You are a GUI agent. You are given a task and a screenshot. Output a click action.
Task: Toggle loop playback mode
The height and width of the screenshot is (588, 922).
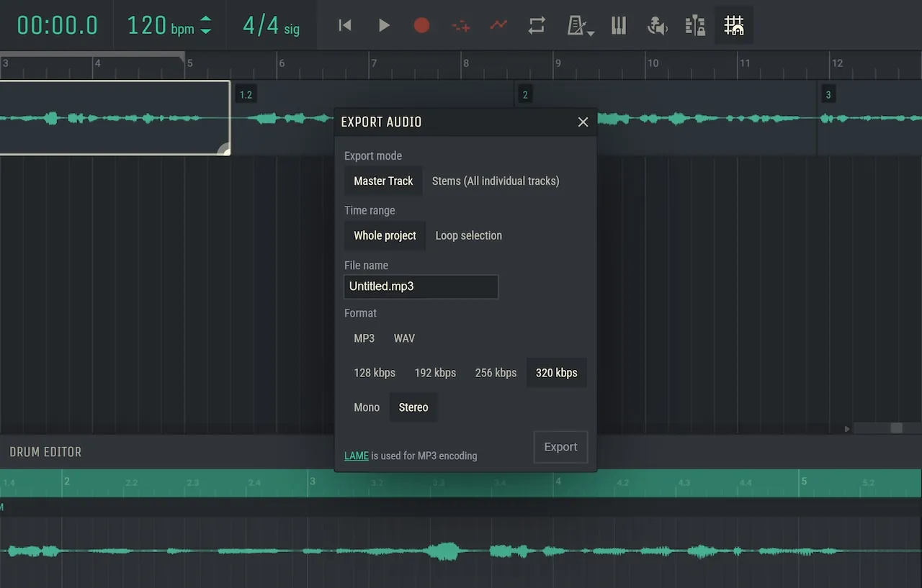[536, 25]
